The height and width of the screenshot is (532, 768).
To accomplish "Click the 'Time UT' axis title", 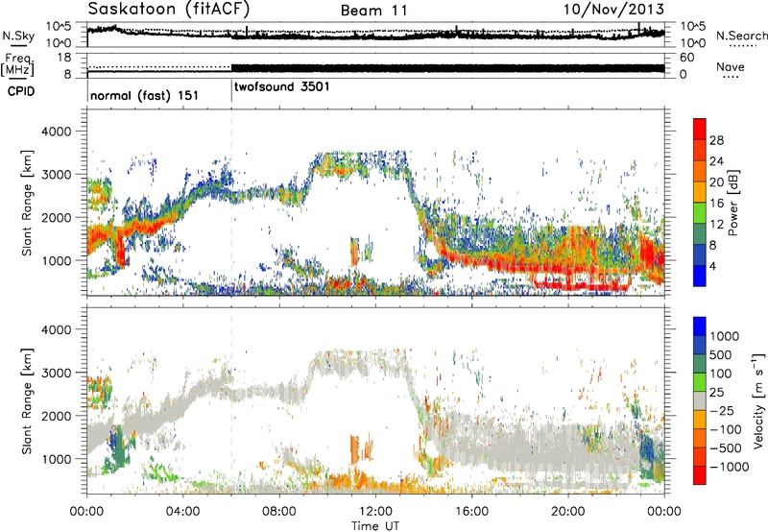I will click(x=375, y=526).
